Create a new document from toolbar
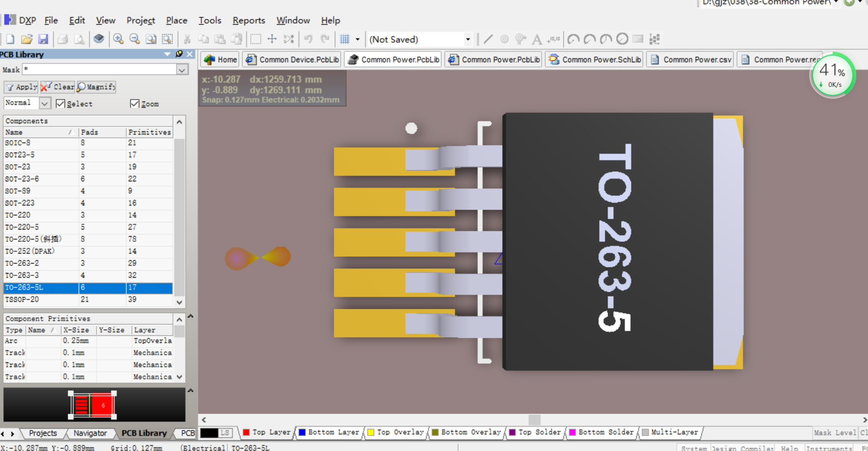The width and height of the screenshot is (868, 451). (10, 39)
